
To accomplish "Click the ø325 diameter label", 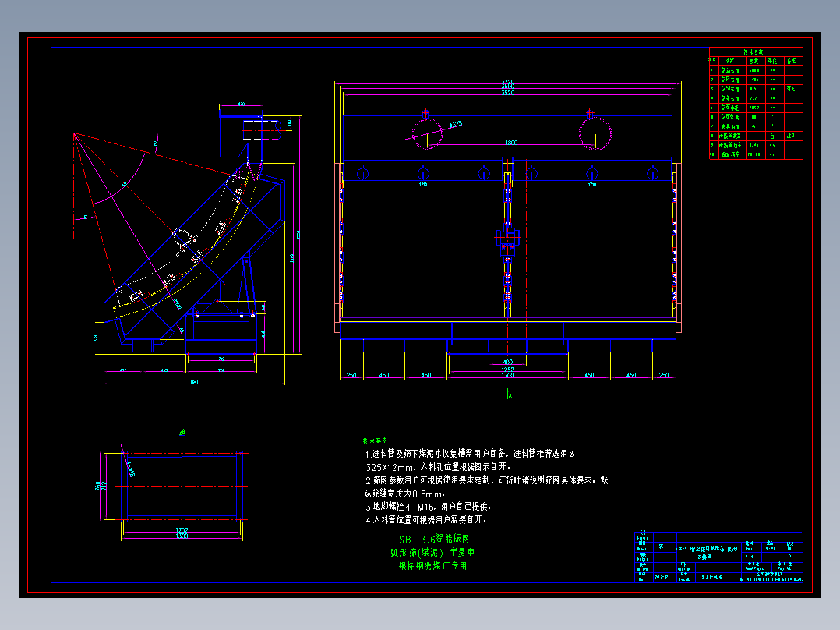I will [x=455, y=125].
